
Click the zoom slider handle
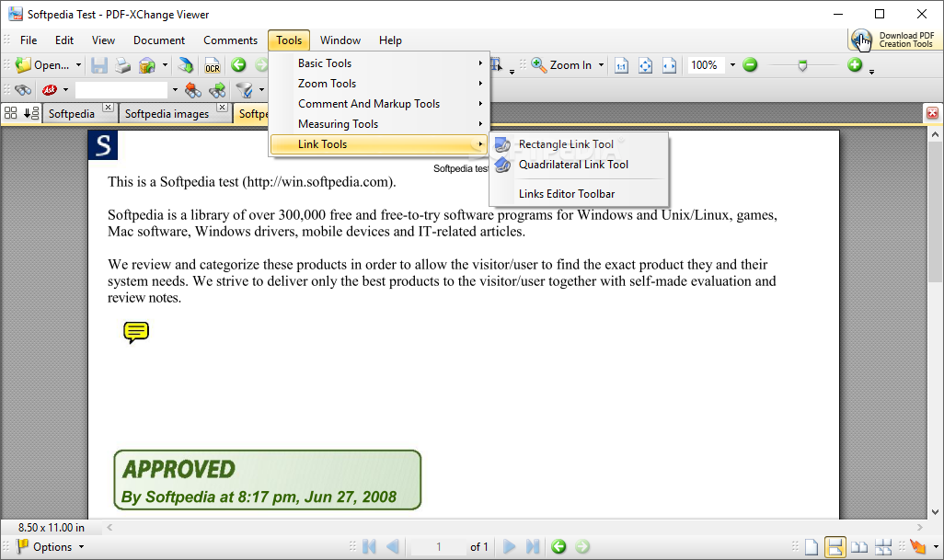click(802, 65)
